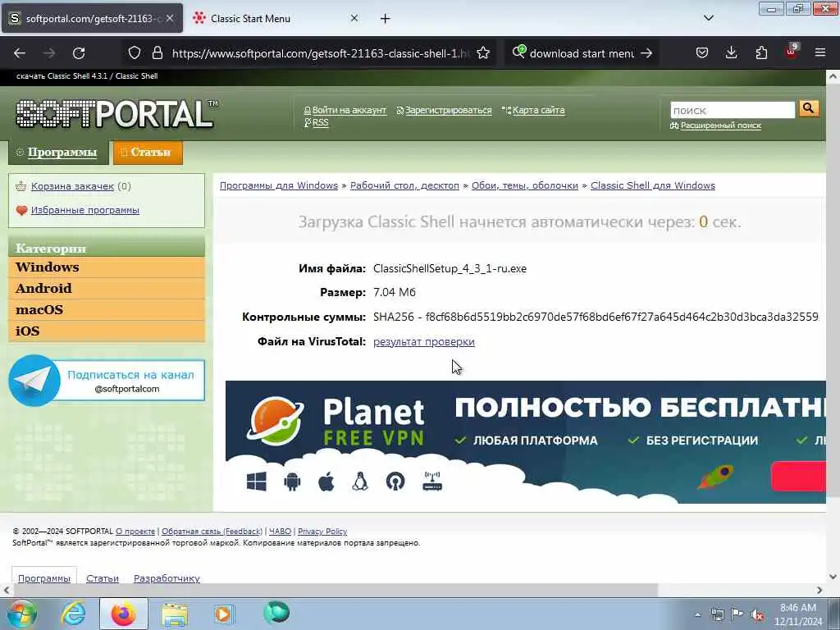Click the horizontal scrollbar right arrow
840x630 pixels.
819,590
